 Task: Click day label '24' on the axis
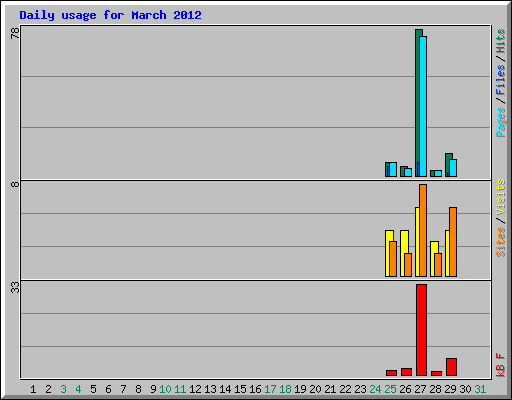point(375,389)
